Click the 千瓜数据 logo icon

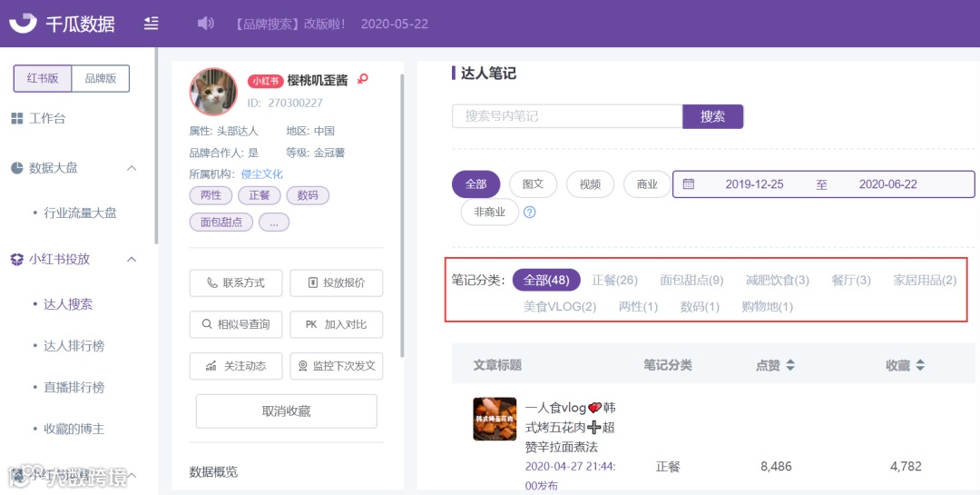click(23, 24)
